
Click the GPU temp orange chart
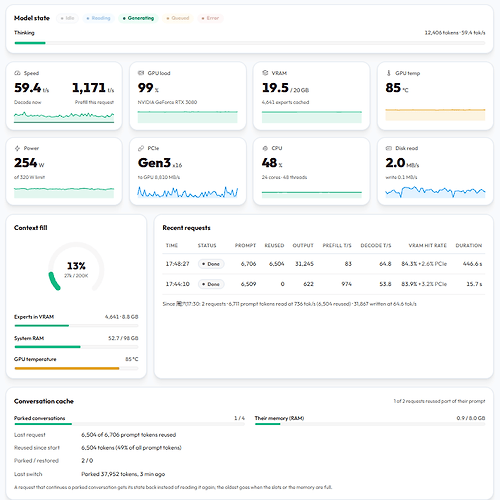tap(435, 114)
